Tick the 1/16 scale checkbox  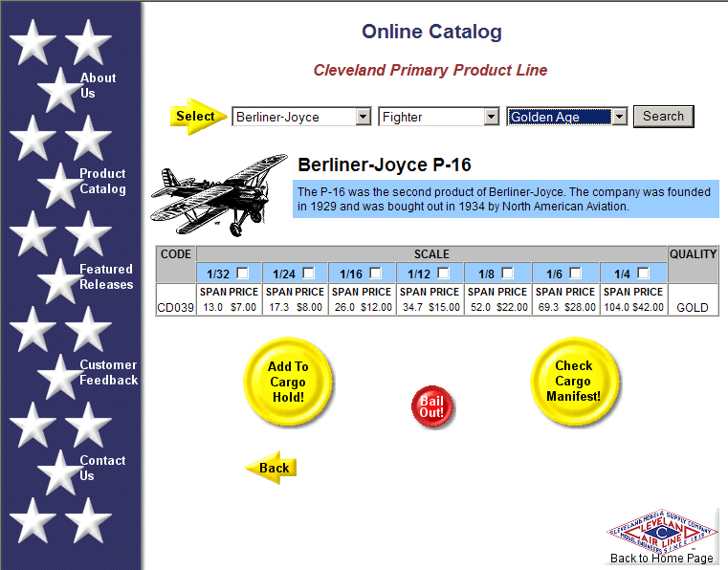(376, 273)
